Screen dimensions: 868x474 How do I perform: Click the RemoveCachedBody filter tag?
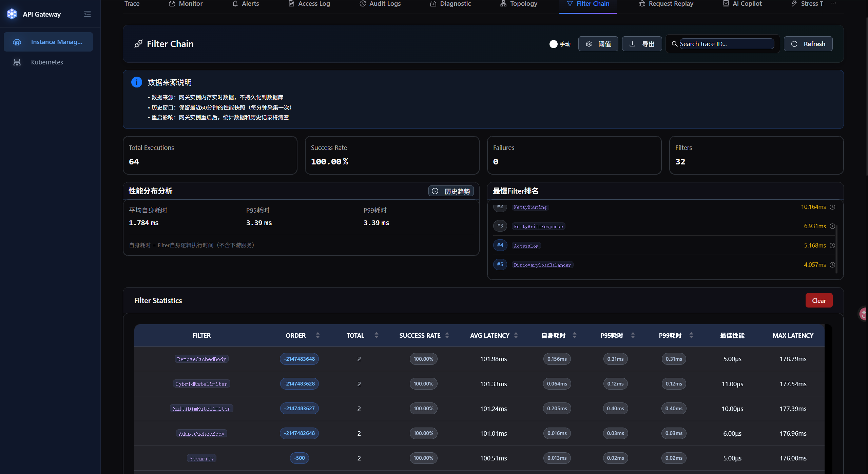[201, 359]
